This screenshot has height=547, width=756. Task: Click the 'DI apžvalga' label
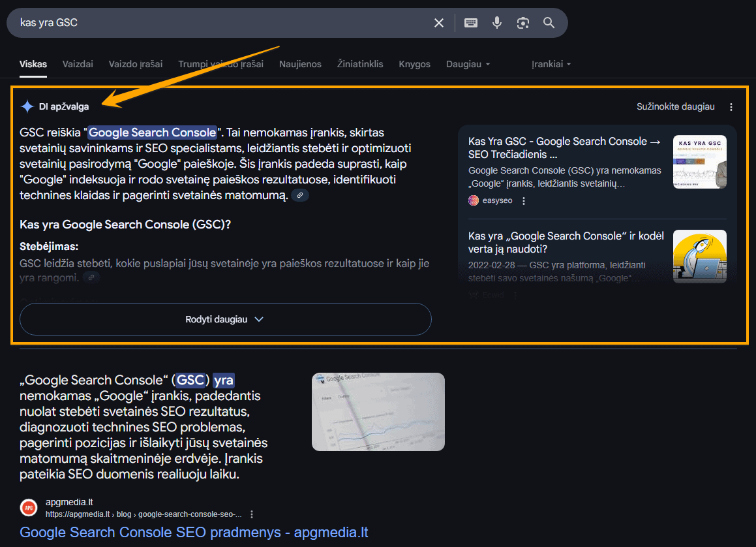(x=64, y=106)
